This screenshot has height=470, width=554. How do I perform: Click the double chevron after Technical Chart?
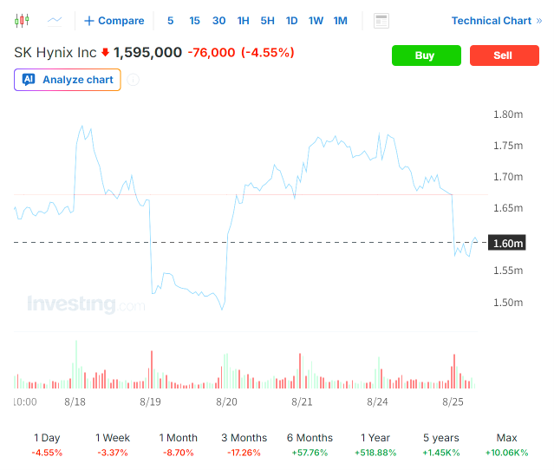539,21
